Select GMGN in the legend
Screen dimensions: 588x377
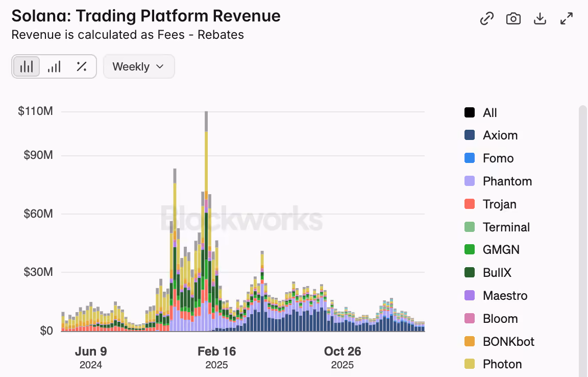tap(492, 249)
